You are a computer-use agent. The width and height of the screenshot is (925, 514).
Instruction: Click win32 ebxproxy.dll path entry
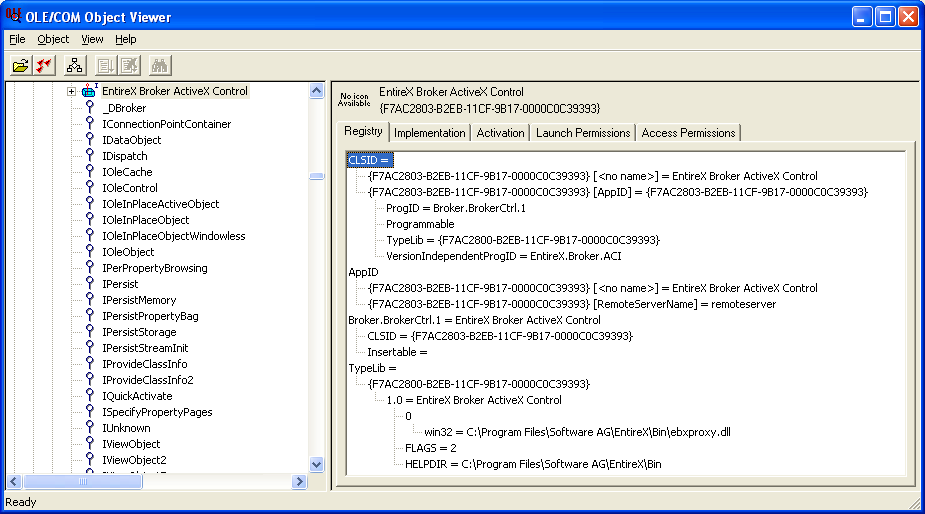click(x=577, y=432)
